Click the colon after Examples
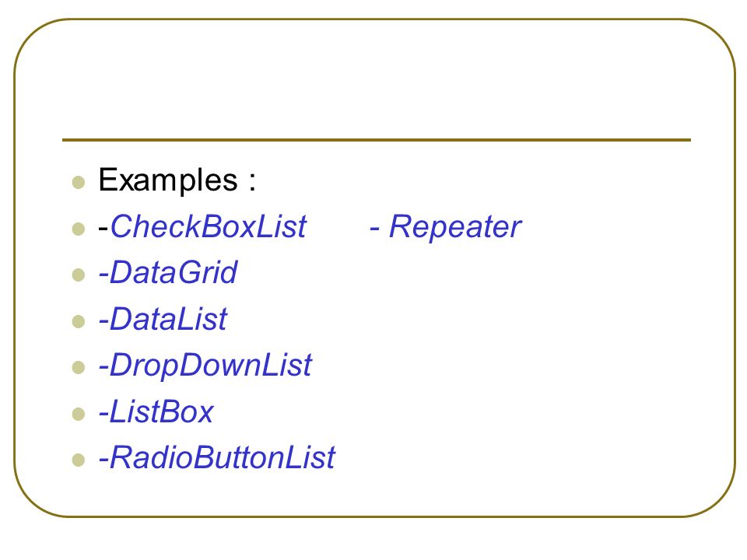Screen dimensions: 747x560 tap(252, 182)
